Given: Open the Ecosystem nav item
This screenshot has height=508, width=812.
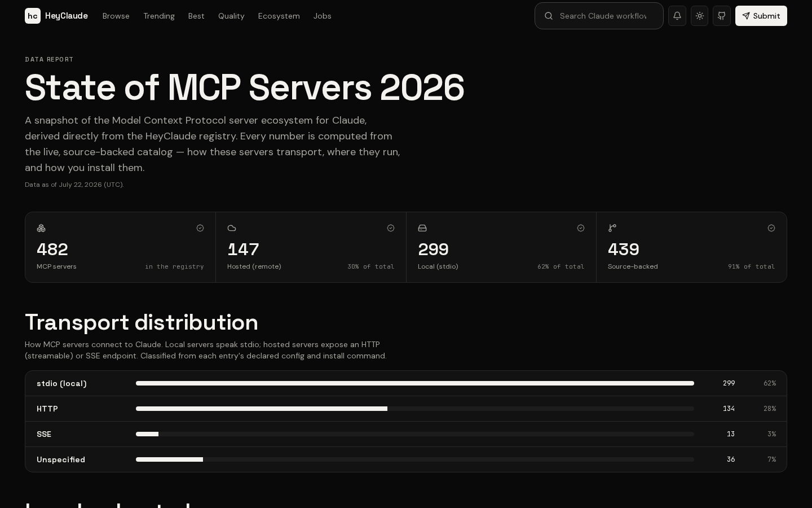Looking at the screenshot, I should click(279, 16).
